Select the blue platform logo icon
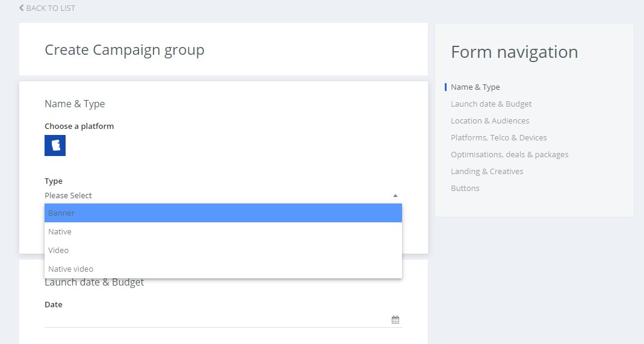This screenshot has width=644, height=344. tap(55, 145)
